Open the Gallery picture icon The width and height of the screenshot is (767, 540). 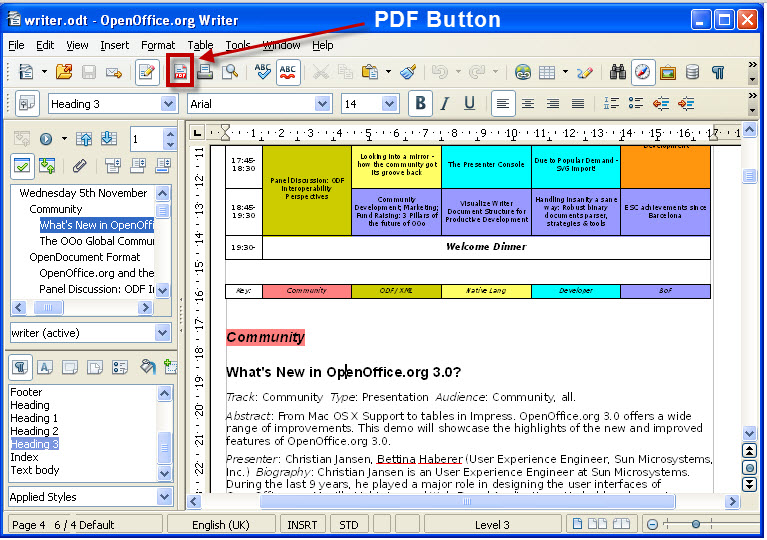(x=668, y=73)
